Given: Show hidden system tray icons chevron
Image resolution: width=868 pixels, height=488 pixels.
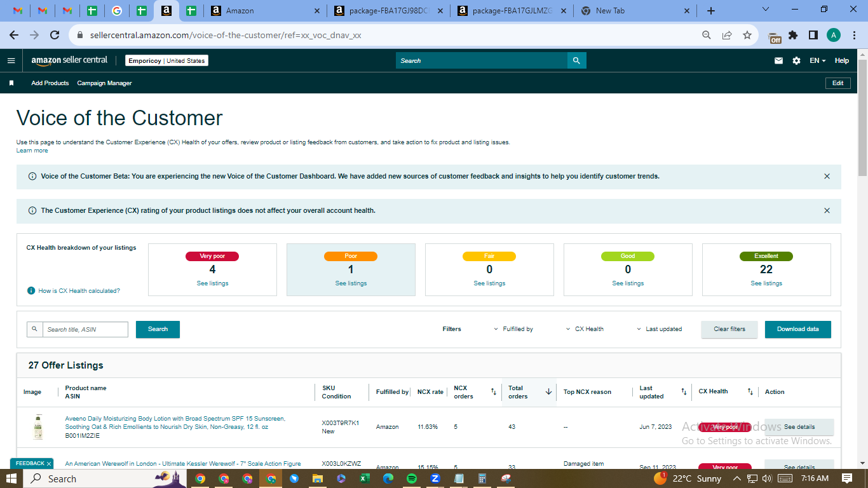Looking at the screenshot, I should 737,478.
